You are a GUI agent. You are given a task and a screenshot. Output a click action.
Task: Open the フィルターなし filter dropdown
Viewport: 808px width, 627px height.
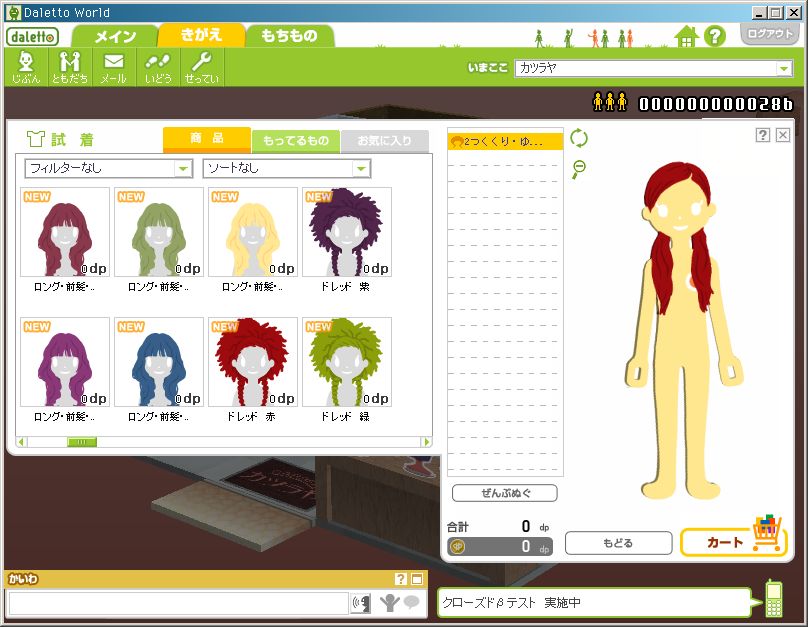(108, 168)
